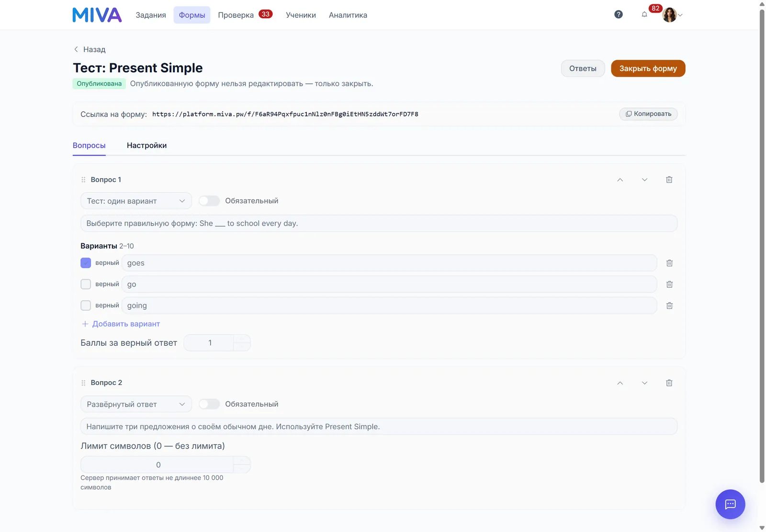Move Вопрос 2 up with arrow
The width and height of the screenshot is (766, 532).
[x=620, y=383]
